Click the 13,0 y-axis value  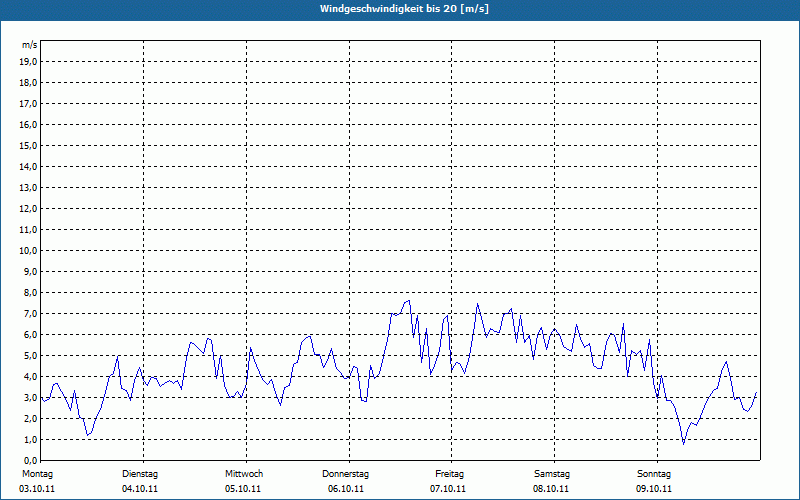27,188
